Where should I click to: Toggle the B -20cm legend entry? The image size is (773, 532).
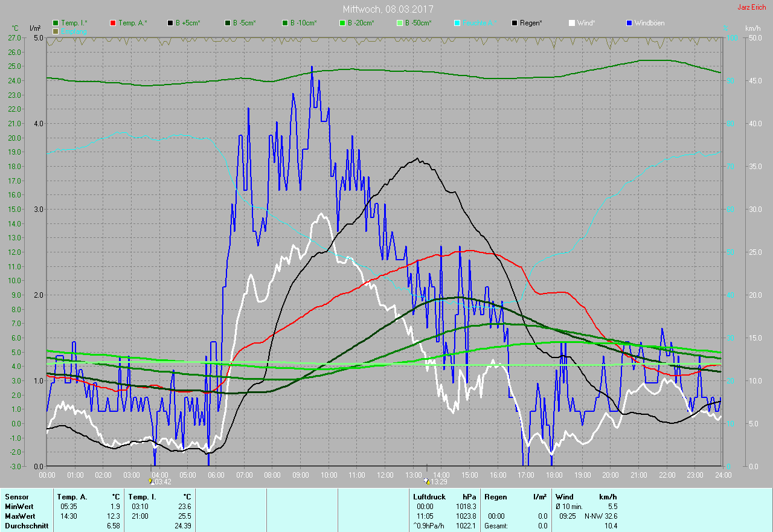(x=342, y=23)
